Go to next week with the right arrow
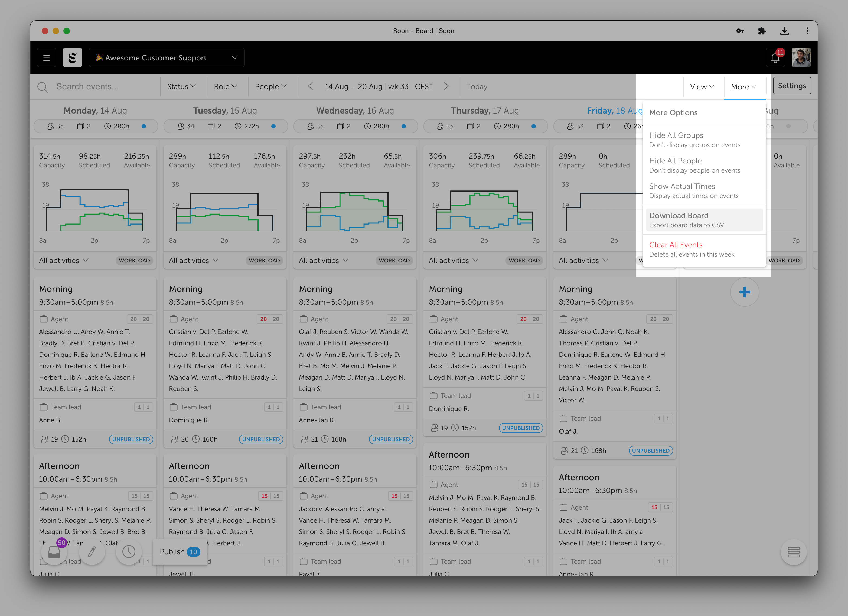Viewport: 848px width, 616px height. coord(446,86)
